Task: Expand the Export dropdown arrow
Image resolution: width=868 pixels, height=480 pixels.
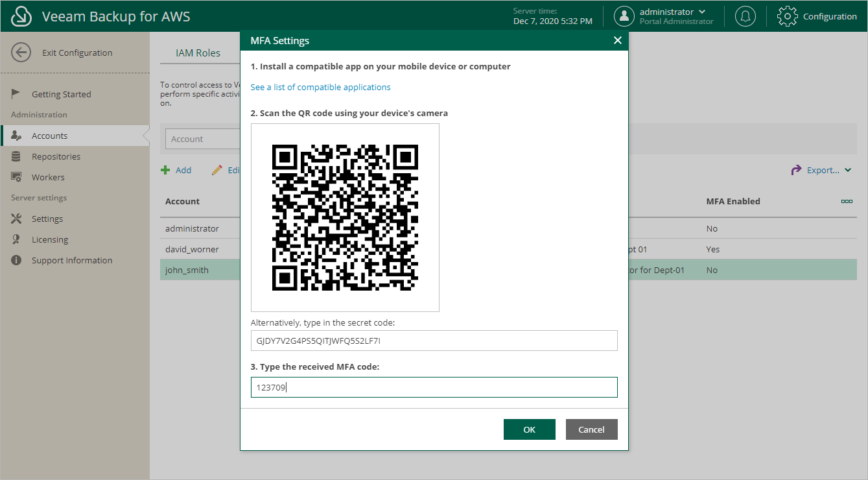Action: 848,171
